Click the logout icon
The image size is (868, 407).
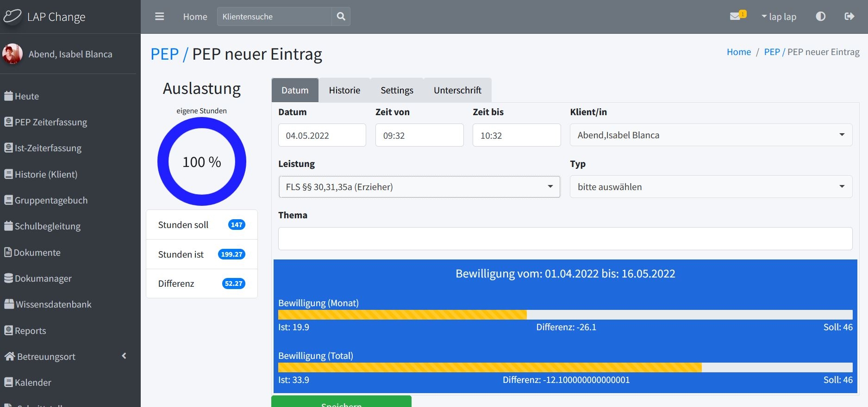coord(849,17)
